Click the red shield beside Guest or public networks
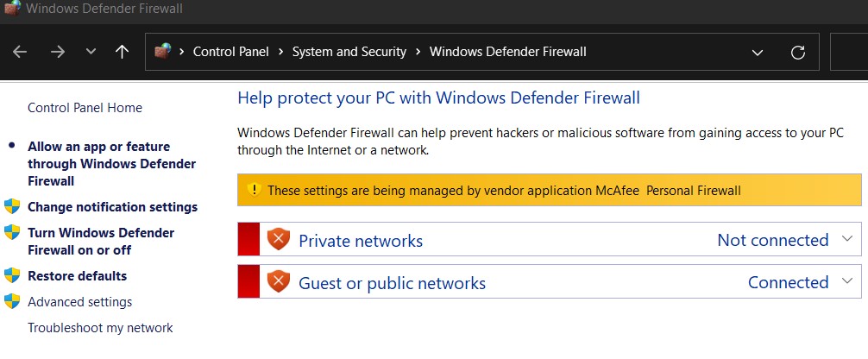This screenshot has width=868, height=359. [x=278, y=281]
